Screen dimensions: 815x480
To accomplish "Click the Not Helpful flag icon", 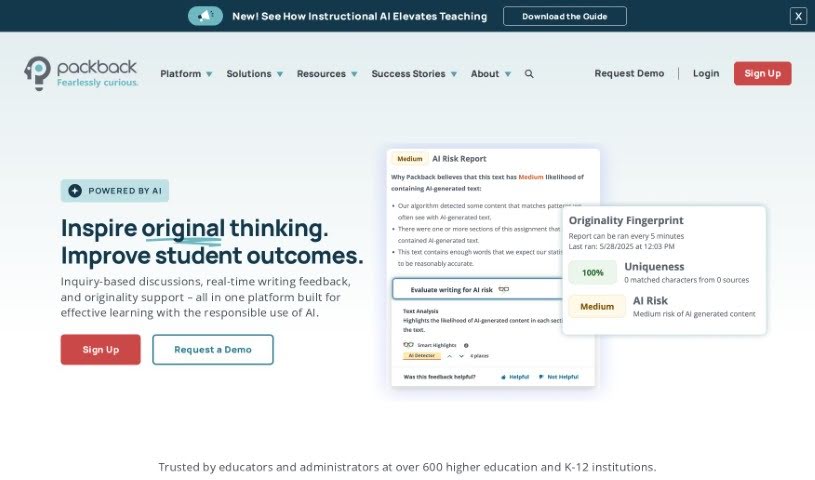I will coord(541,377).
